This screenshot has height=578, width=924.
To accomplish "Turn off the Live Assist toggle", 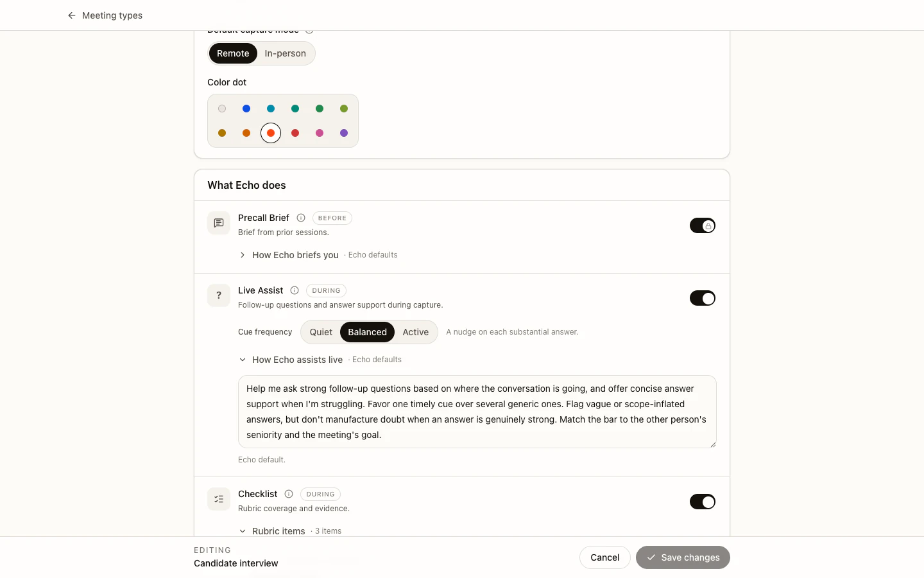I will pos(703,298).
